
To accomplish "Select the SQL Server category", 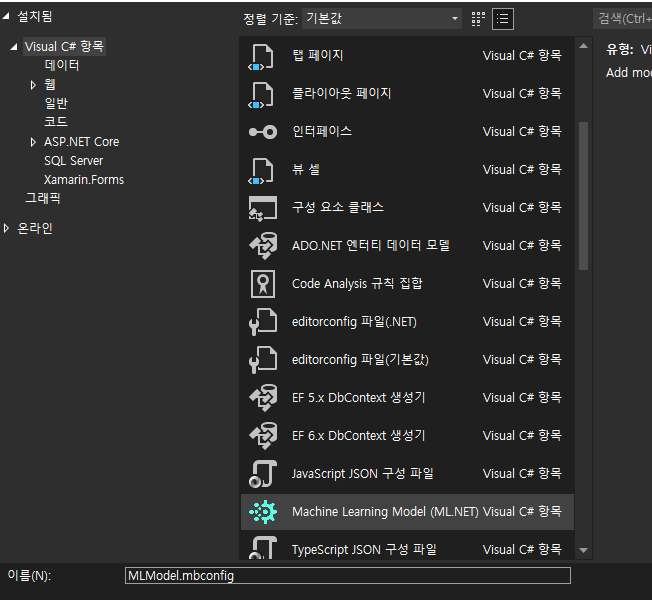I will 74,161.
